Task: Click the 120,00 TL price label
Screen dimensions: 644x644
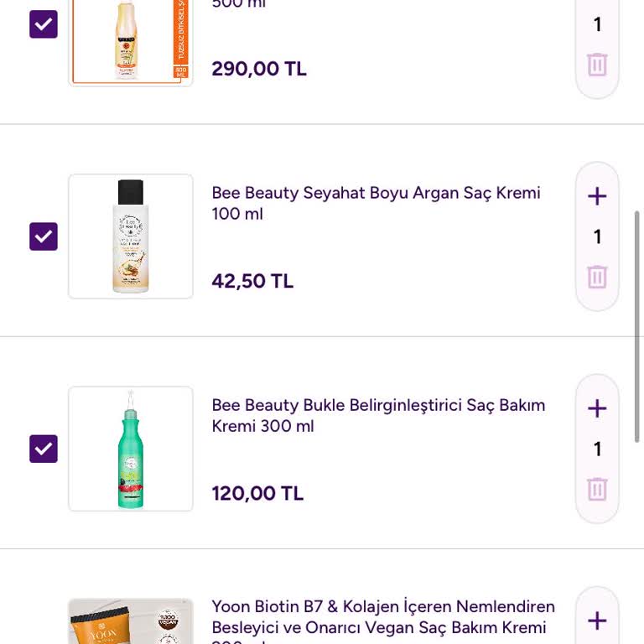Action: pyautogui.click(x=257, y=493)
